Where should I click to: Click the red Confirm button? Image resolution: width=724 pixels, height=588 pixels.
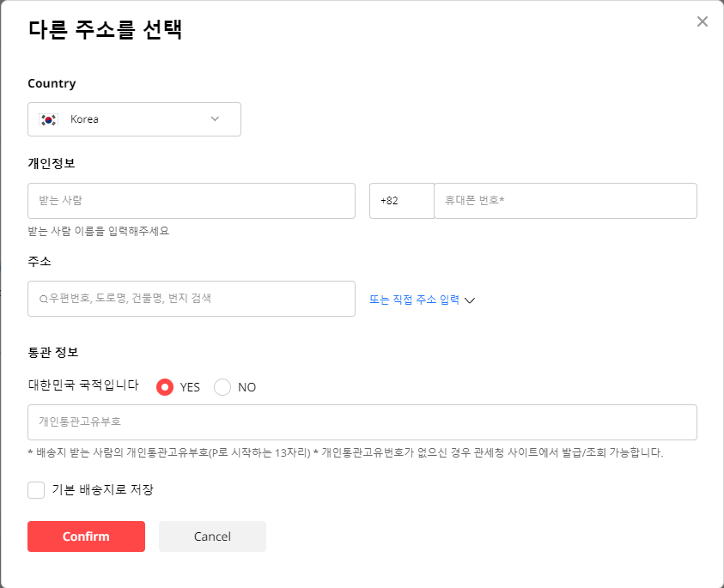pyautogui.click(x=87, y=536)
